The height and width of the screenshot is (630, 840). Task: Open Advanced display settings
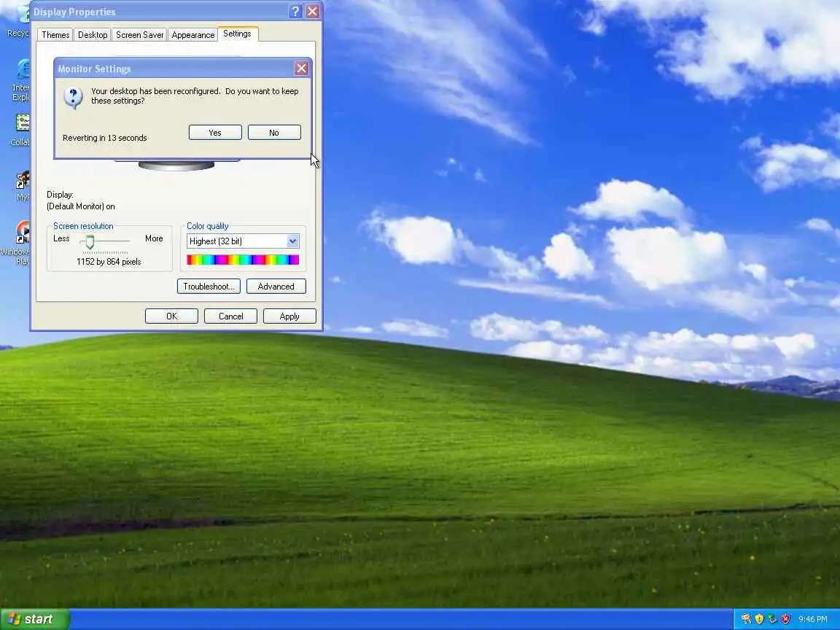coord(276,286)
